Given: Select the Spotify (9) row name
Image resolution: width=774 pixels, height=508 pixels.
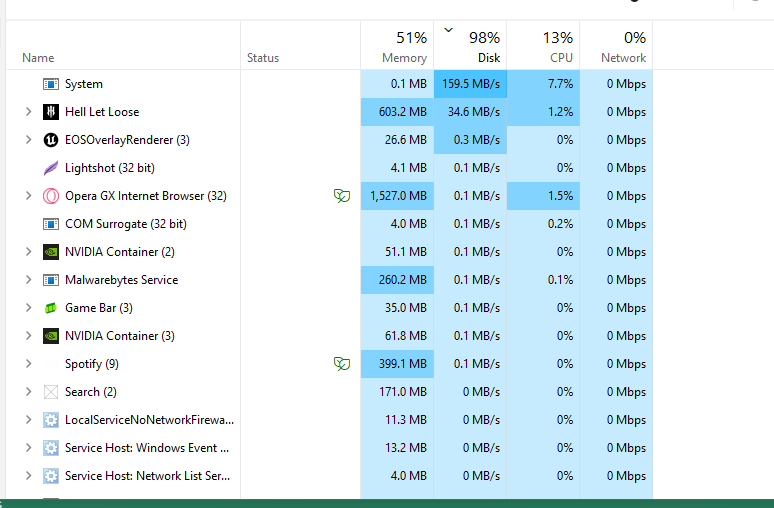Looking at the screenshot, I should tap(92, 364).
